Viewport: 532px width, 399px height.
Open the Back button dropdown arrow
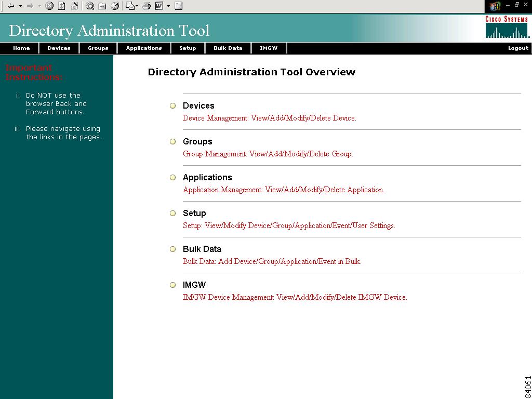[20, 6]
